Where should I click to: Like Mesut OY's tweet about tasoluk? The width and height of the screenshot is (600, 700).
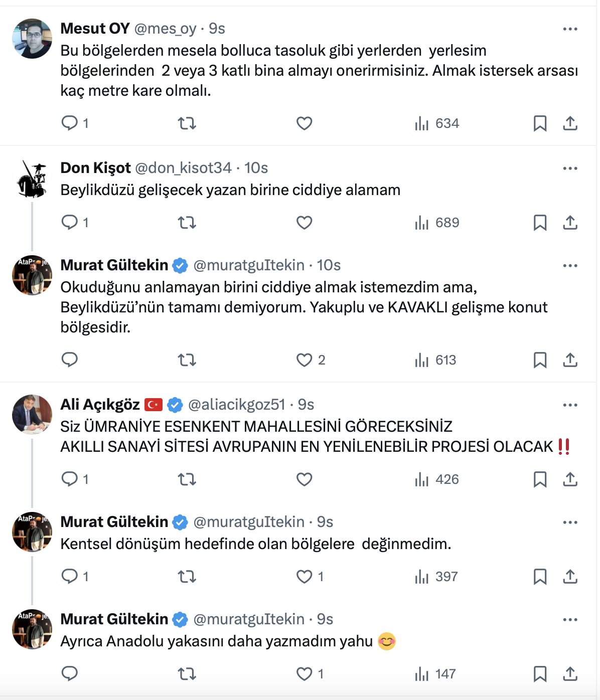[x=304, y=123]
